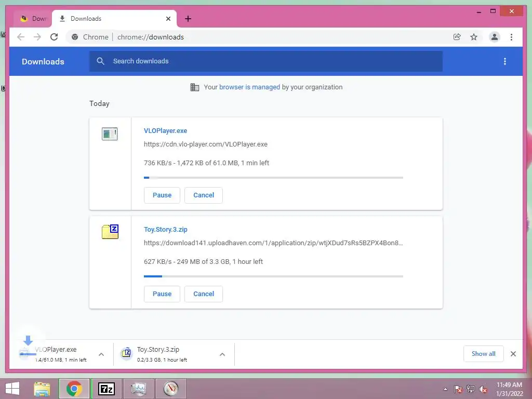This screenshot has height=399, width=532.
Task: Close the download shelf bar
Action: click(x=513, y=354)
